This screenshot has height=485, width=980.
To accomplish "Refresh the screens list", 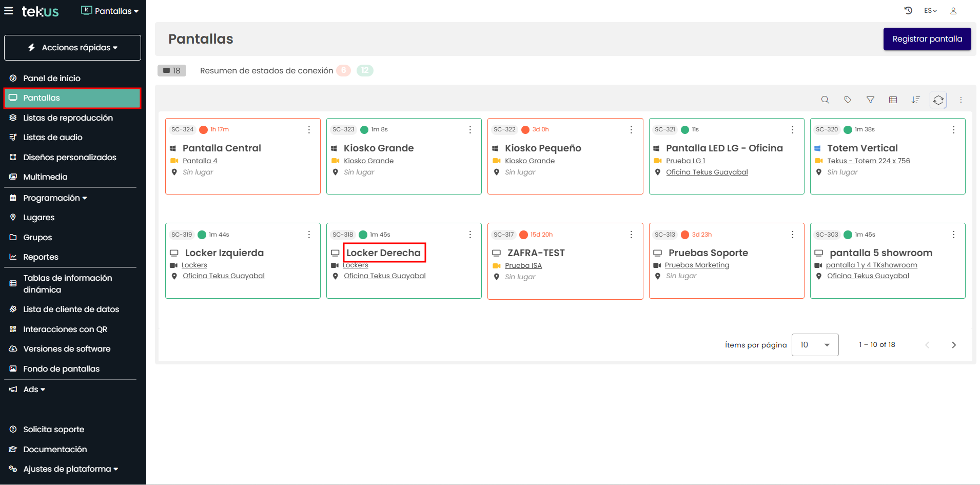I will [938, 100].
